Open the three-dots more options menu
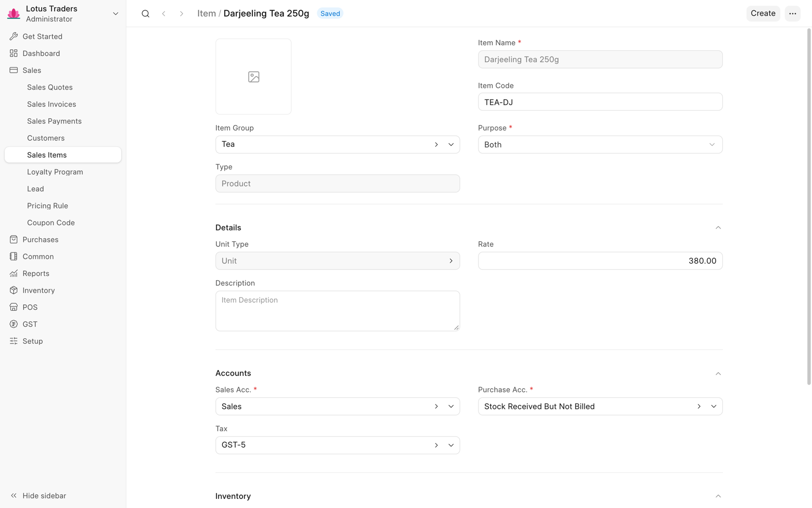Screen dimensions: 812x508 [x=793, y=14]
